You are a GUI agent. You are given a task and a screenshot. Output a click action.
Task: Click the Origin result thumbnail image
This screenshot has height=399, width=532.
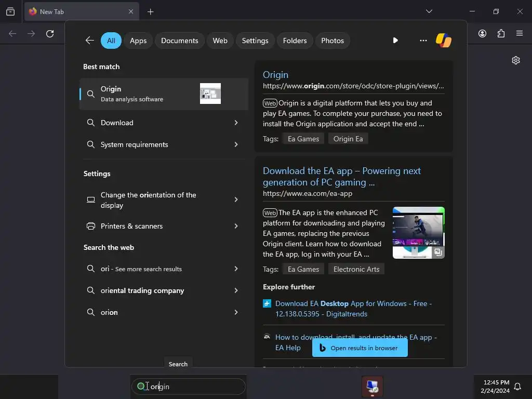click(210, 94)
